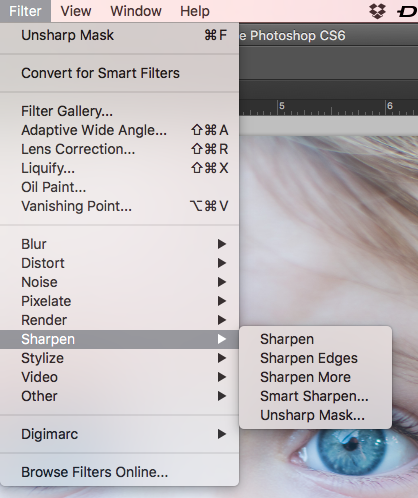Image resolution: width=418 pixels, height=498 pixels.
Task: Open the Liquify... filter
Action: point(119,168)
